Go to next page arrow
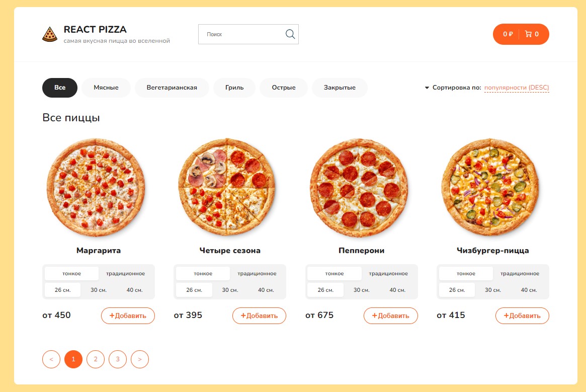Screen dimensions: 586x392 click(140, 359)
